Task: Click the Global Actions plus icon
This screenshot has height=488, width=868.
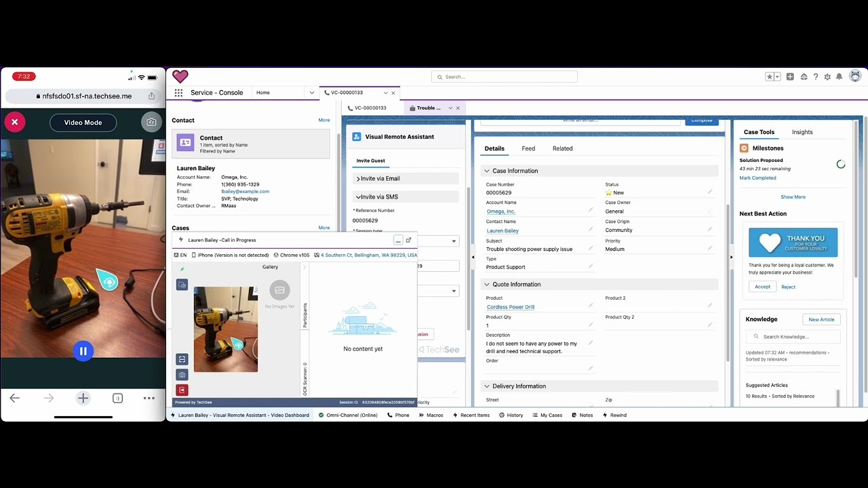Action: [x=790, y=77]
